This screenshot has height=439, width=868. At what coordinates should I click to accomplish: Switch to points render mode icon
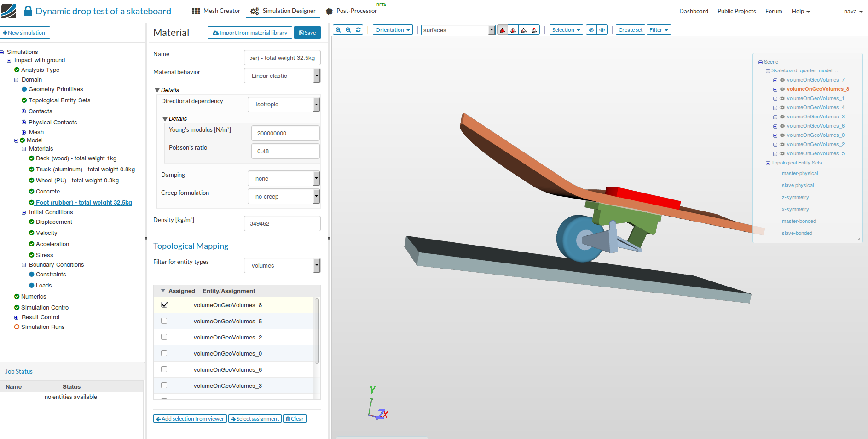pos(534,30)
